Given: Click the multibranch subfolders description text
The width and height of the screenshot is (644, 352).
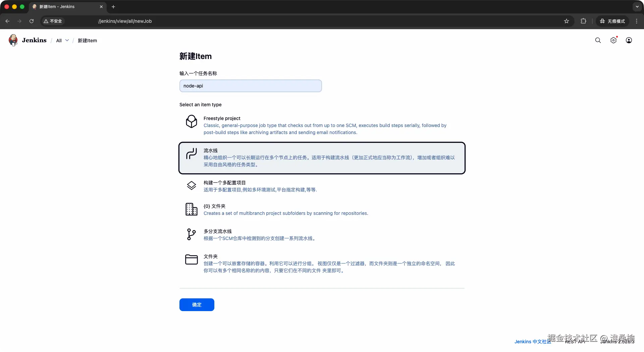Looking at the screenshot, I should point(286,213).
